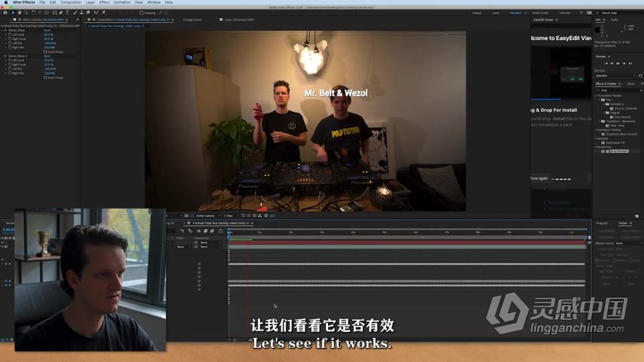Collapse the Stereo Mixer effect group
Viewport: 644px width, 362px height.
3,30
